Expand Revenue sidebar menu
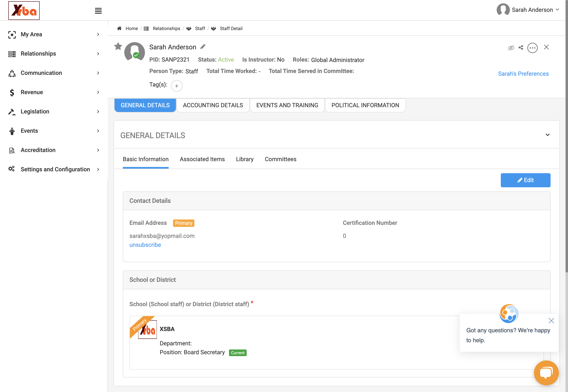Image resolution: width=568 pixels, height=392 pixels. (54, 92)
